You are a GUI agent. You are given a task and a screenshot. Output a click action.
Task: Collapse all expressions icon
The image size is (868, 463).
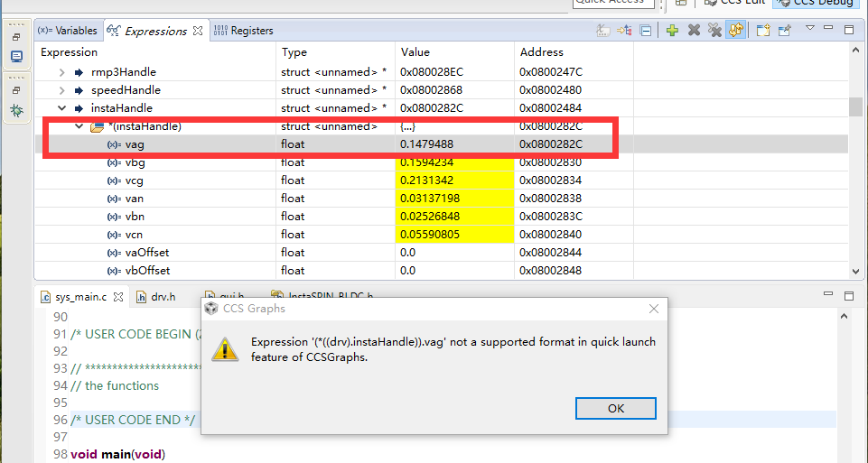646,31
